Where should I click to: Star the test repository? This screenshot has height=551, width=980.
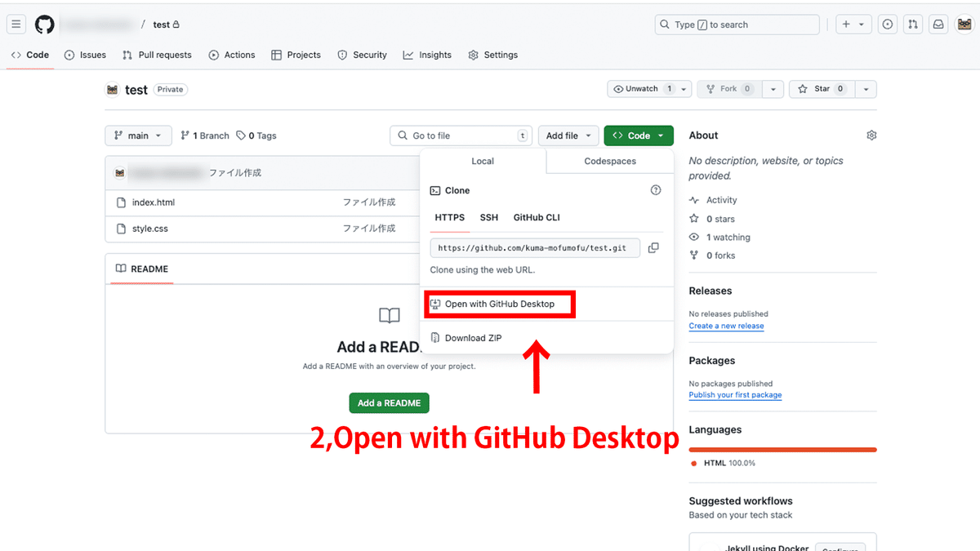click(x=822, y=89)
